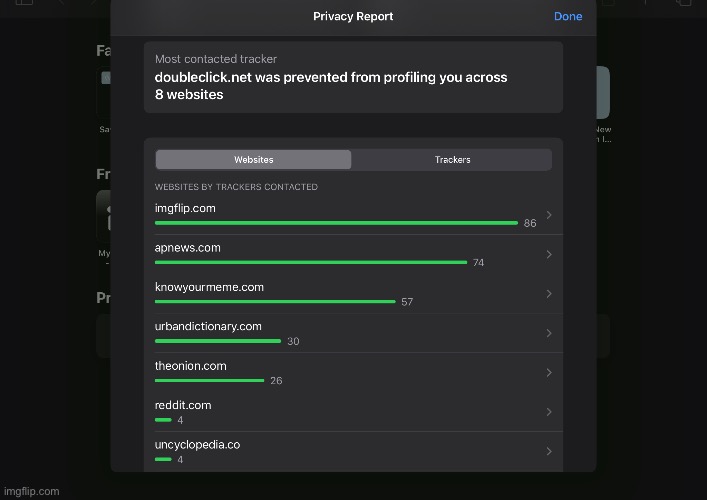The image size is (707, 500).
Task: Click chevron next to theonion.com
Action: tap(549, 373)
